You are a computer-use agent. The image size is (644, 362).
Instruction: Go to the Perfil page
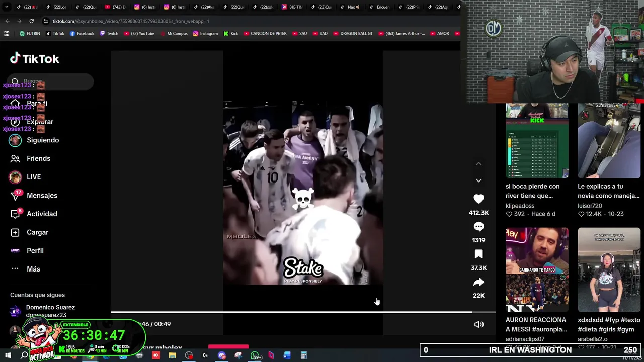pyautogui.click(x=27, y=250)
